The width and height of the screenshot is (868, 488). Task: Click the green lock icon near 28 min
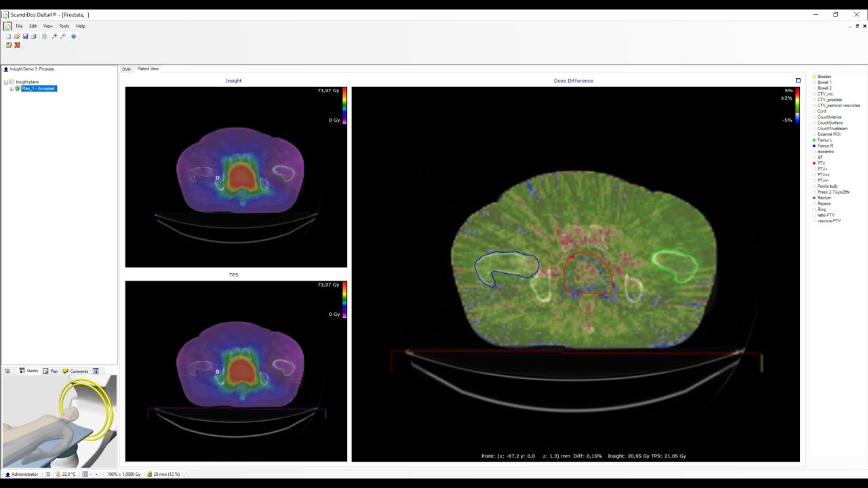click(x=149, y=474)
